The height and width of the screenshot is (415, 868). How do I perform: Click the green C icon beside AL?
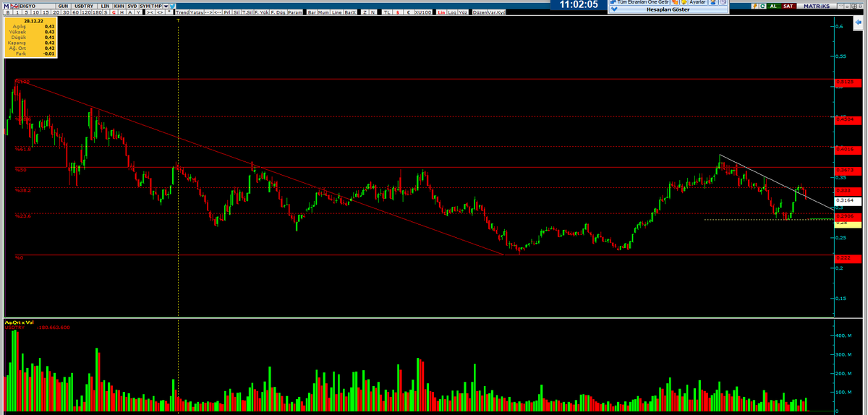pyautogui.click(x=762, y=6)
